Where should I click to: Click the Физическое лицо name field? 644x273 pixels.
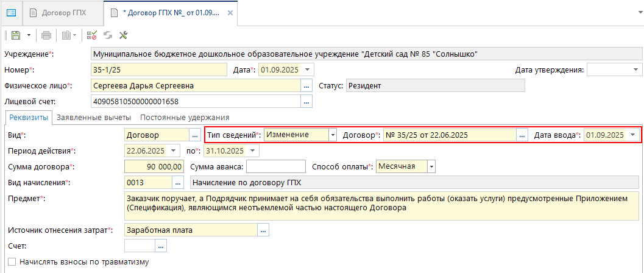pyautogui.click(x=196, y=86)
